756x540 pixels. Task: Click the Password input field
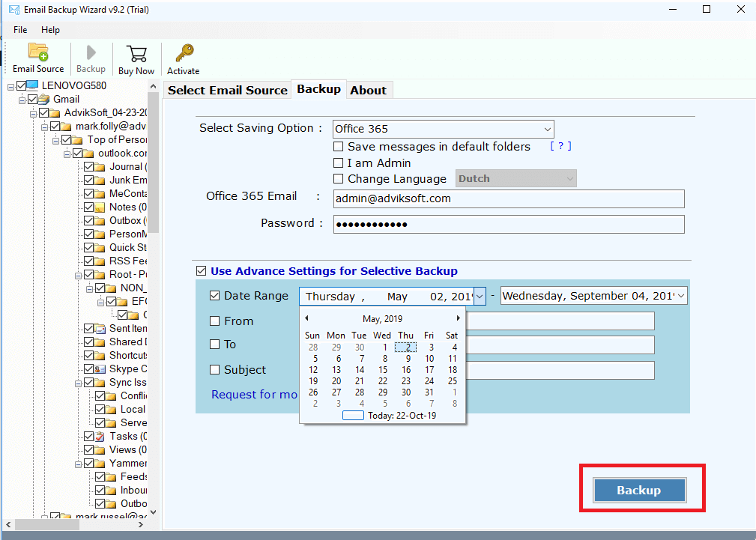tap(509, 224)
